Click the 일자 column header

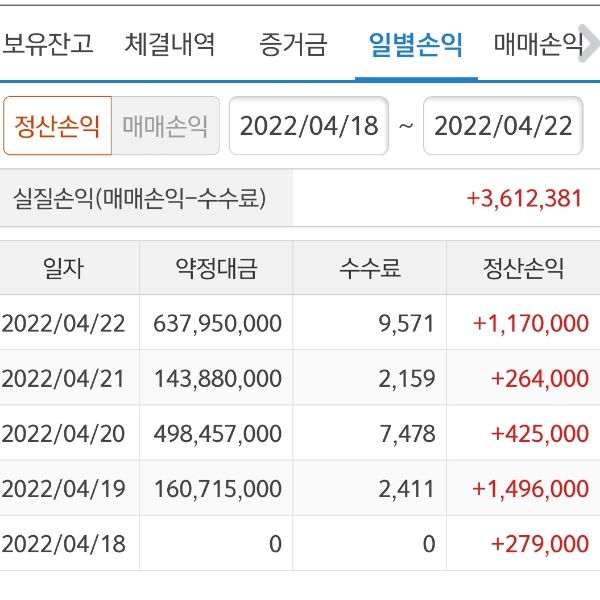tap(63, 268)
